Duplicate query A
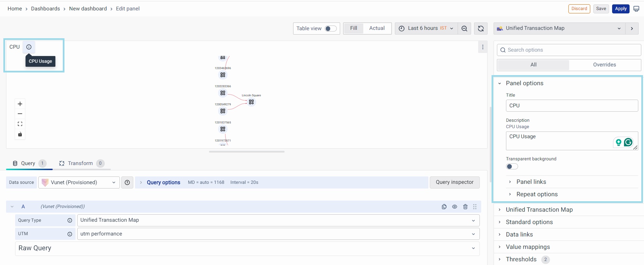Viewport: 644px width, 265px height. pyautogui.click(x=444, y=207)
